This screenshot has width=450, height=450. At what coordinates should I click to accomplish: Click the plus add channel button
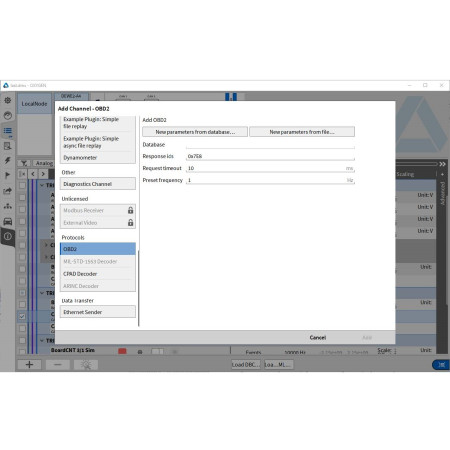coord(29,365)
